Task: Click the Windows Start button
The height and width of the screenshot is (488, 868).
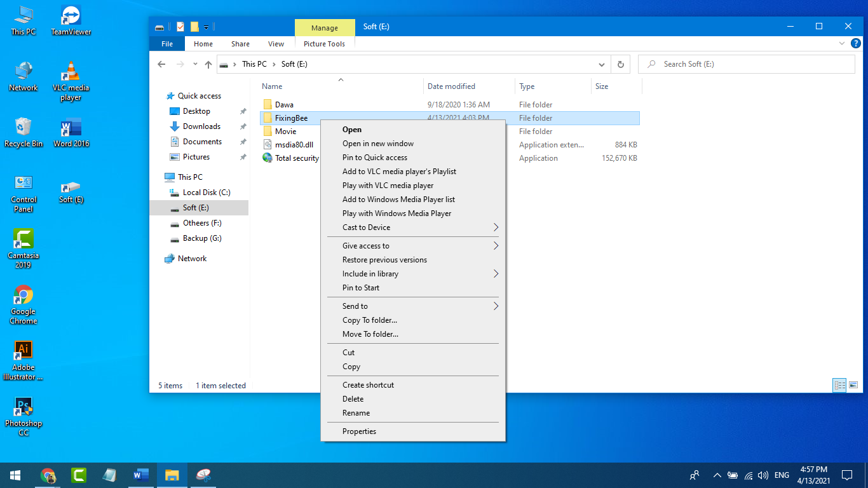Action: click(15, 475)
